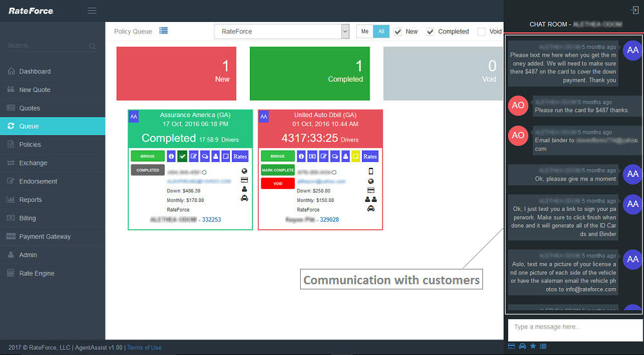The width and height of the screenshot is (644, 355).
Task: Click the exit icon above the chat room
Action: coord(634,10)
